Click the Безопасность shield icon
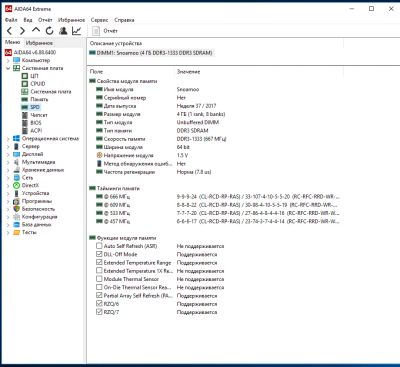This screenshot has width=400, height=367. (16, 209)
